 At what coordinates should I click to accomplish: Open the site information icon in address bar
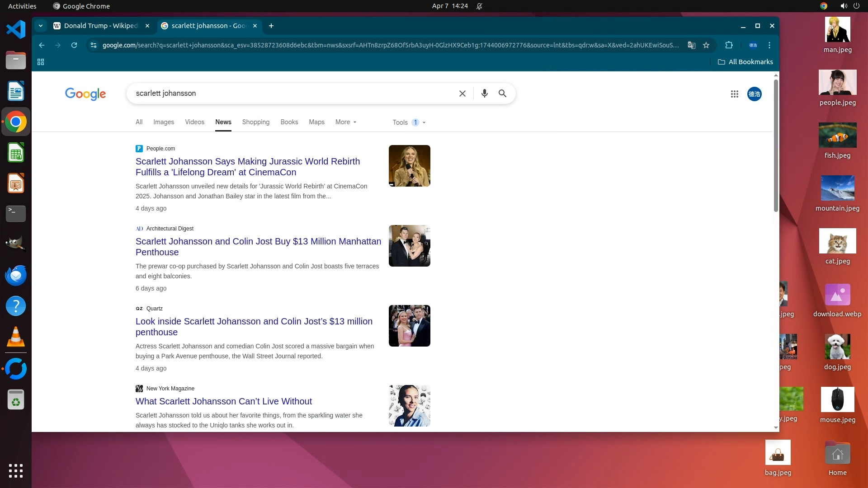click(x=94, y=45)
